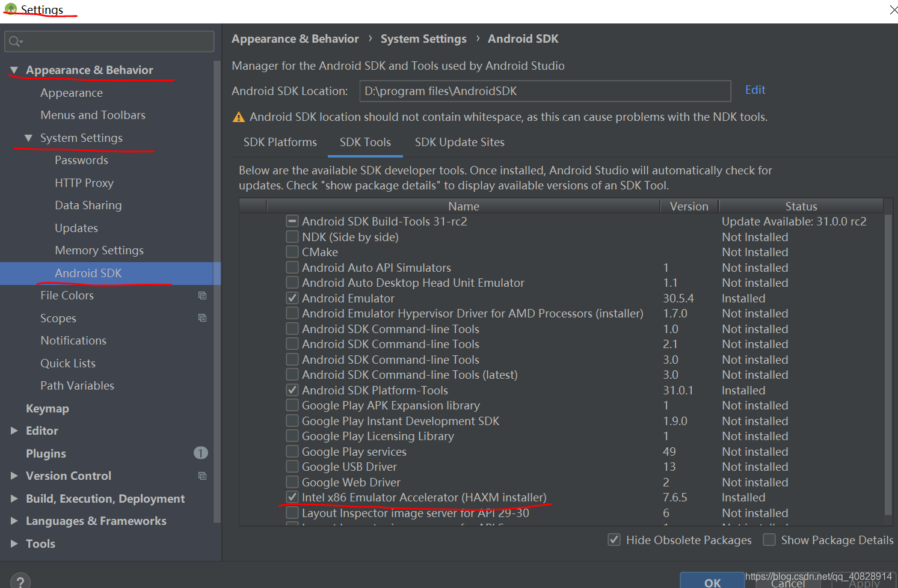Screen dimensions: 898x588
Task: Open the SDK Update Sites tab
Action: (x=460, y=142)
